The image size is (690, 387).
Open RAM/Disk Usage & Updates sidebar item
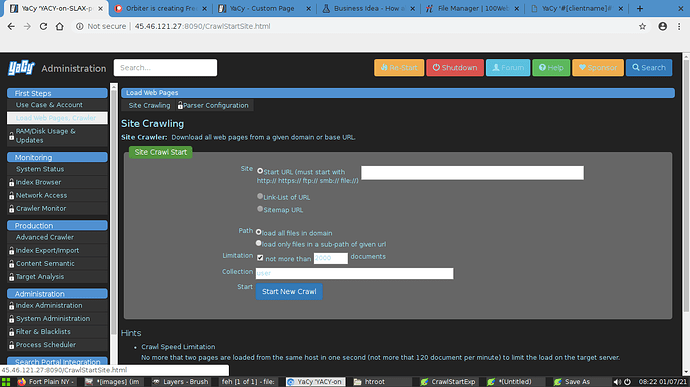pos(57,136)
